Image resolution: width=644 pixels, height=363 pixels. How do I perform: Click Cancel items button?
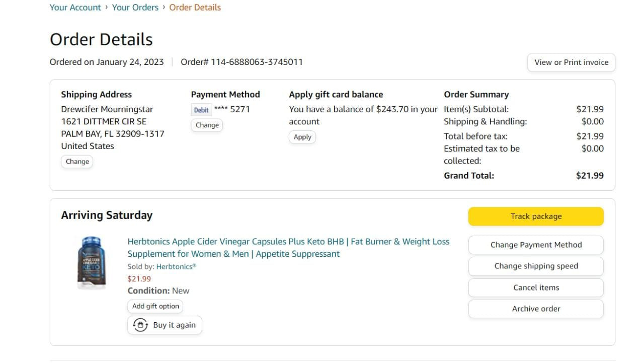(x=536, y=288)
